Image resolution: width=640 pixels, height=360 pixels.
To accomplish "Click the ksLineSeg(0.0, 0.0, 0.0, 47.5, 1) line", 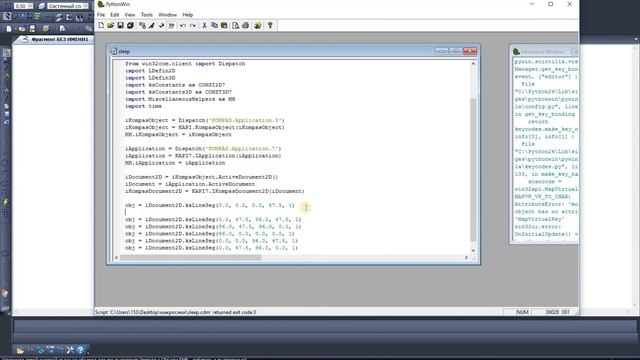I will point(209,205).
